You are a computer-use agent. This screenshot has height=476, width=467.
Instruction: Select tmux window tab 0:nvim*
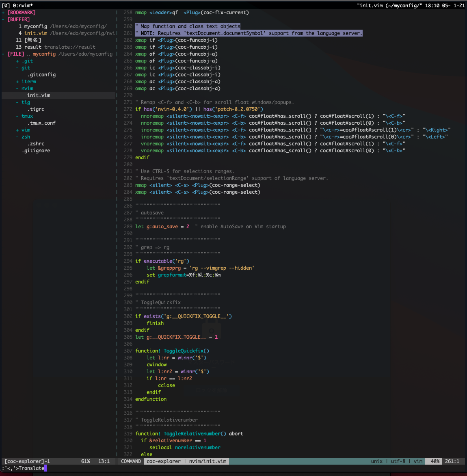pyautogui.click(x=23, y=5)
